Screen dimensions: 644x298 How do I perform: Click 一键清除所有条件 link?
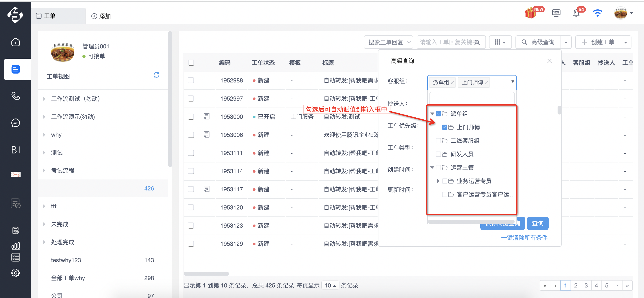click(x=524, y=238)
